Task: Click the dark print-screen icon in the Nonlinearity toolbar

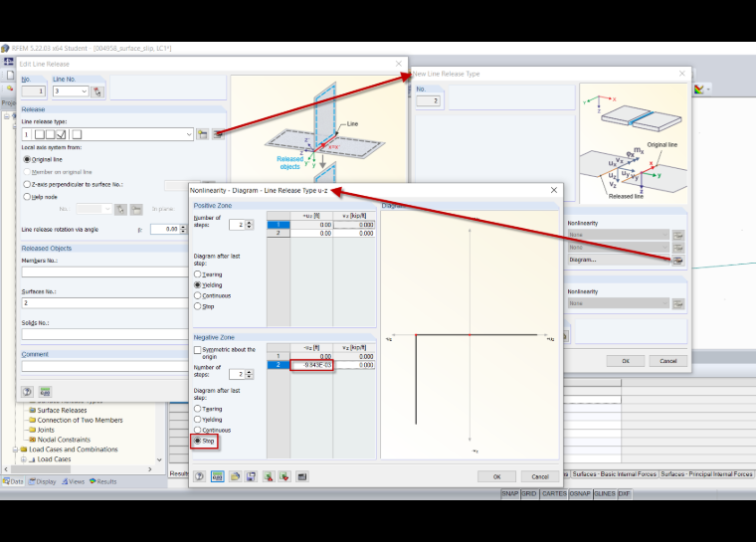Action: (x=301, y=476)
